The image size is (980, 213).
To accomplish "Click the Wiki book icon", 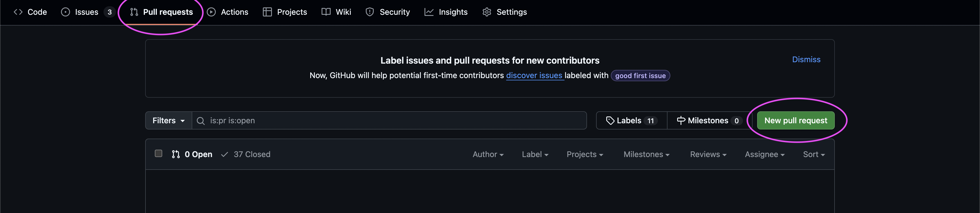I will (326, 12).
